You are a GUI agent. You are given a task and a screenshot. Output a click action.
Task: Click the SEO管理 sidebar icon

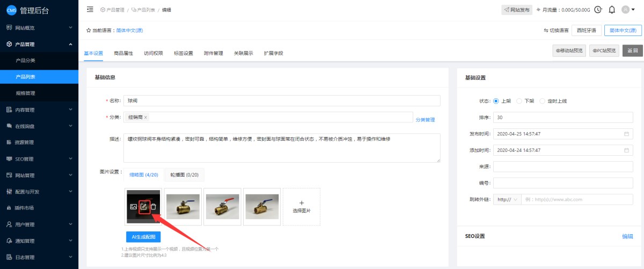tap(9, 159)
